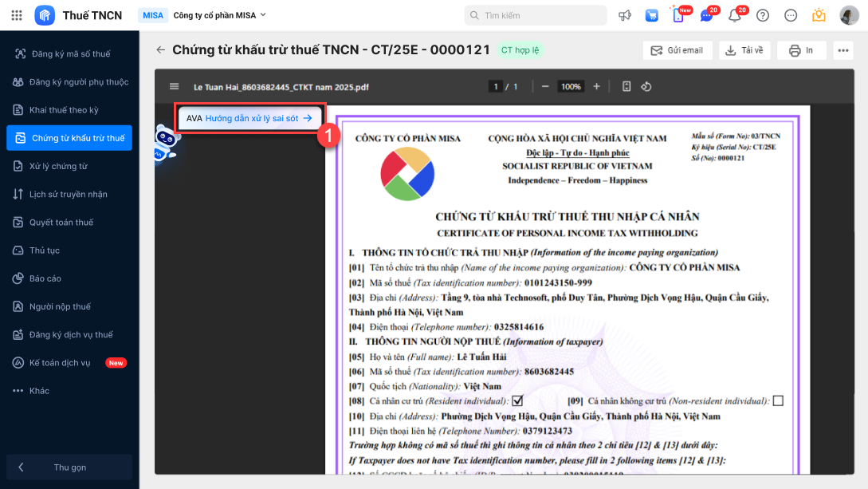Open Kế toán dịch vụ menu item
The width and height of the screenshot is (868, 489).
[x=69, y=363]
